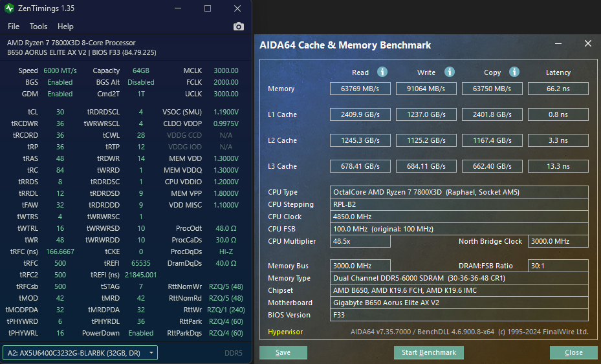Click the ProcOdt value 48.0 Ω
This screenshot has height=364, width=601.
[x=226, y=228]
